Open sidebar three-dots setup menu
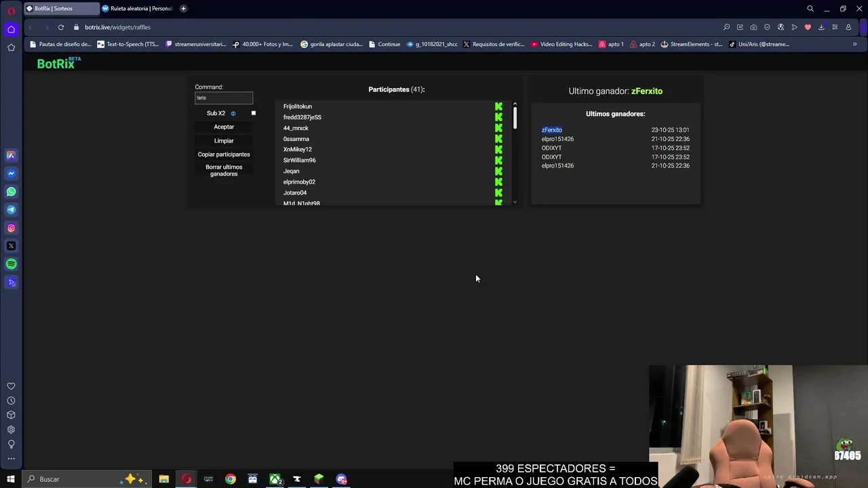Viewport: 868px width, 488px height. click(x=11, y=459)
